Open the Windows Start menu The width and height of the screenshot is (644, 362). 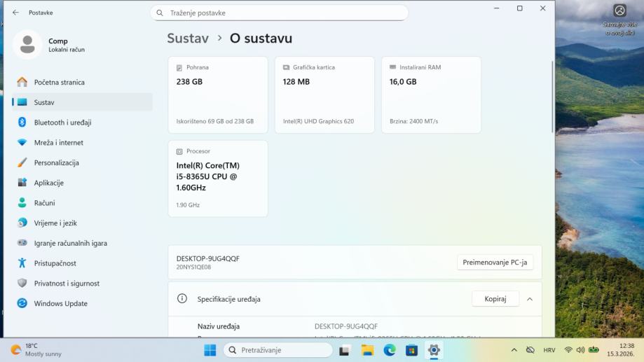click(210, 350)
